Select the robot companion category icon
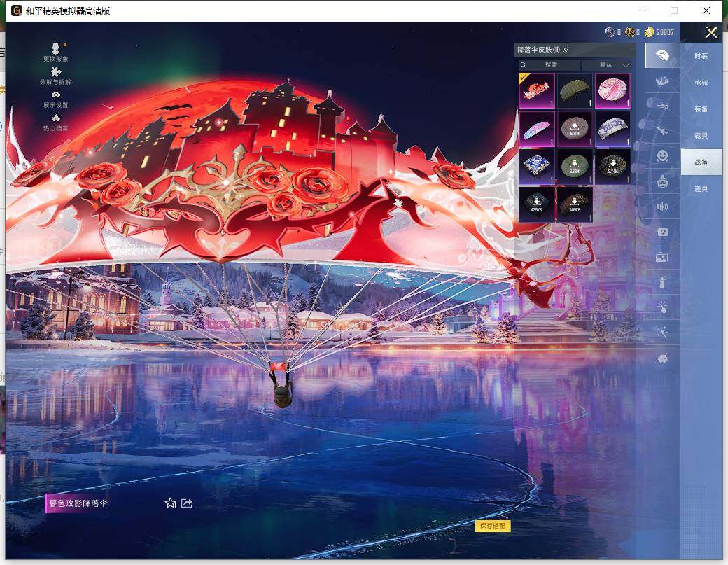The width and height of the screenshot is (728, 565). (x=662, y=181)
